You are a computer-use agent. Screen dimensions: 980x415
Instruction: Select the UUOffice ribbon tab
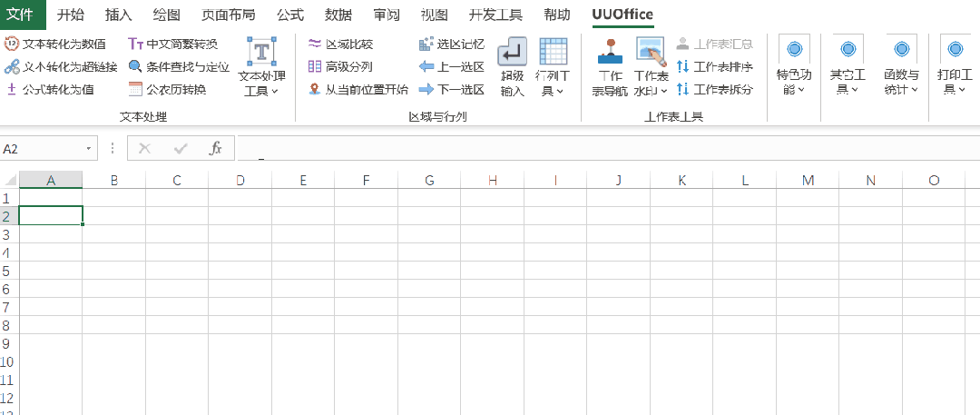tap(622, 15)
